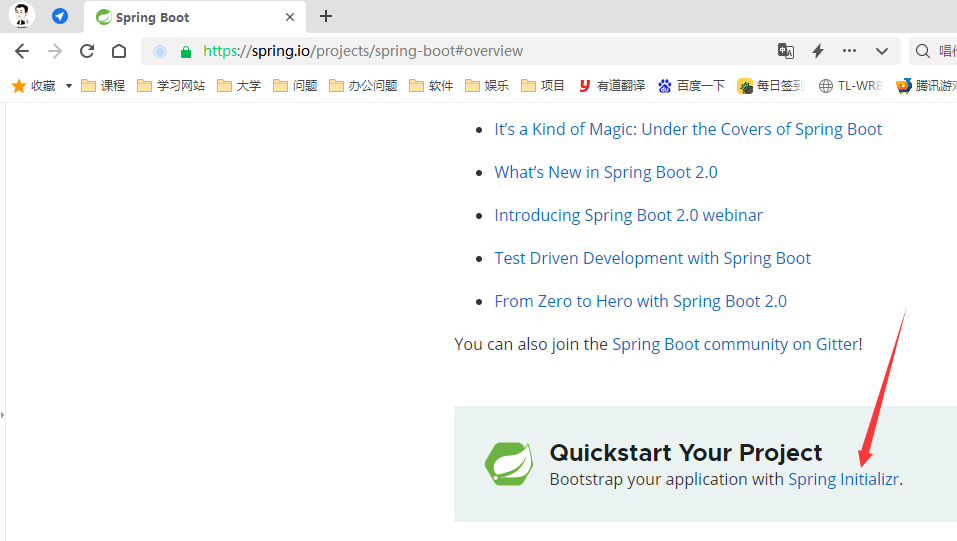Open the 学习网站 bookmark folder
This screenshot has width=957, height=541.
tap(171, 86)
